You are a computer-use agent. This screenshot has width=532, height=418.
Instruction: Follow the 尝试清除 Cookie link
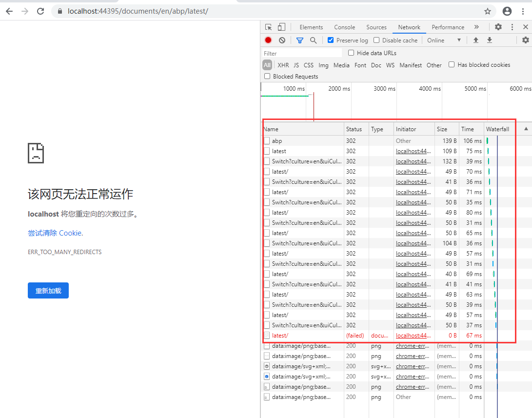[55, 233]
